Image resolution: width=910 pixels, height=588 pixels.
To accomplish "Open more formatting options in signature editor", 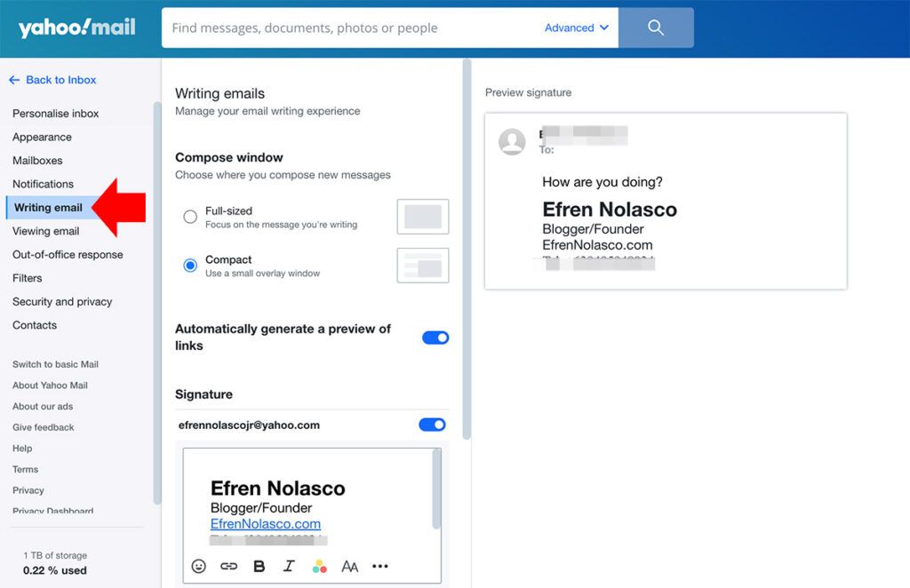I will (380, 566).
